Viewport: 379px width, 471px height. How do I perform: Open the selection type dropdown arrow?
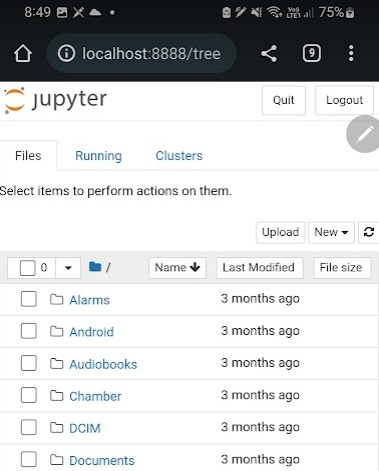click(x=68, y=268)
